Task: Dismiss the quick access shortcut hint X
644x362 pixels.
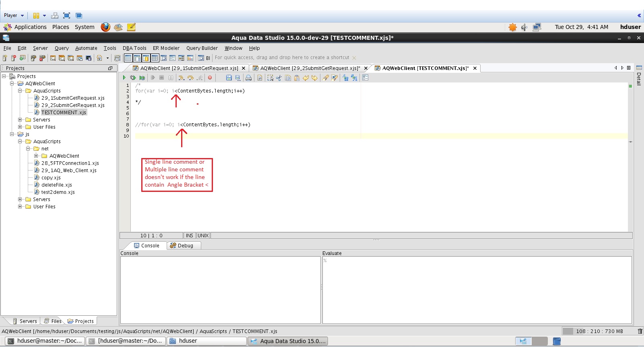Action: (x=354, y=58)
